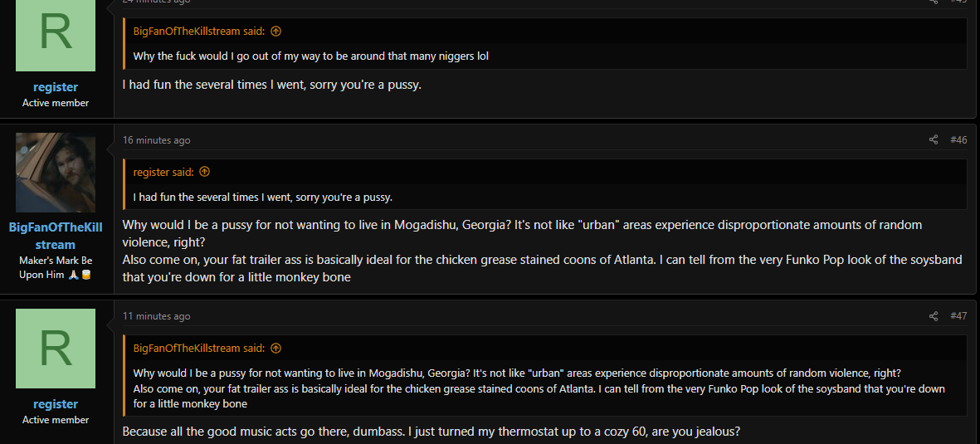Open 'register' username under the top avatar
Screen dimensions: 980x444
[56, 87]
